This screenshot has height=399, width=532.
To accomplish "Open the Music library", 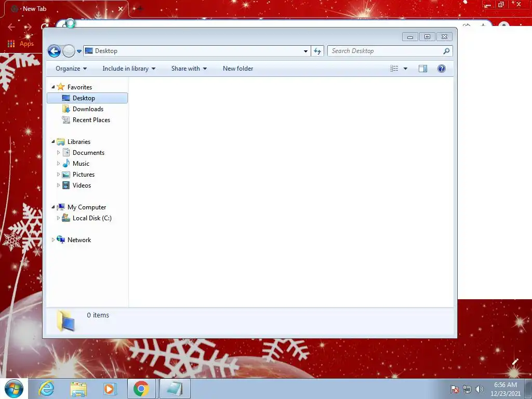I will 81,164.
